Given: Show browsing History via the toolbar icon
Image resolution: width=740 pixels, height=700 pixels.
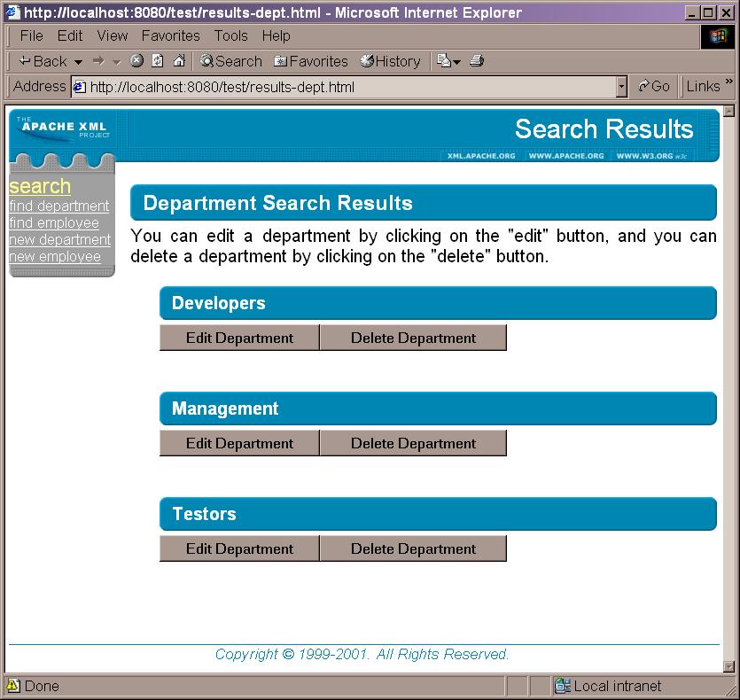Looking at the screenshot, I should tap(366, 61).
